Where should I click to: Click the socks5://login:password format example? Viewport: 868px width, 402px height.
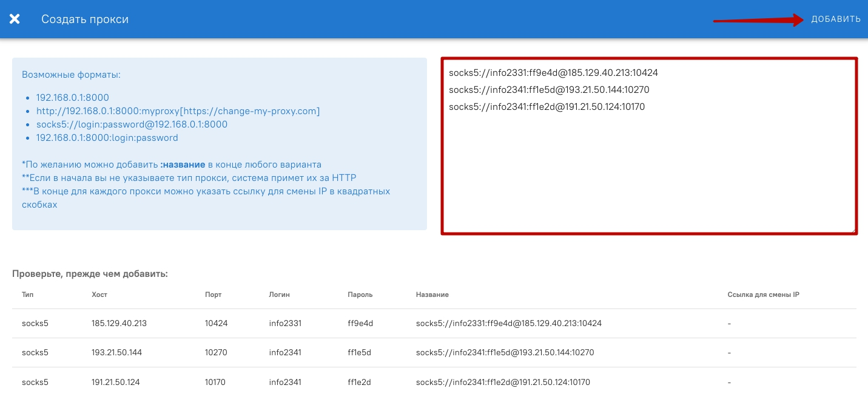132,124
